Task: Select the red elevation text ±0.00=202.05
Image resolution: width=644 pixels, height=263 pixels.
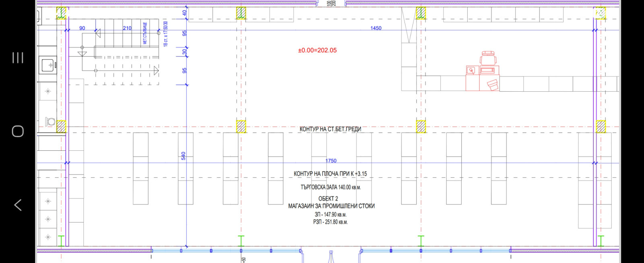Action: [x=317, y=50]
